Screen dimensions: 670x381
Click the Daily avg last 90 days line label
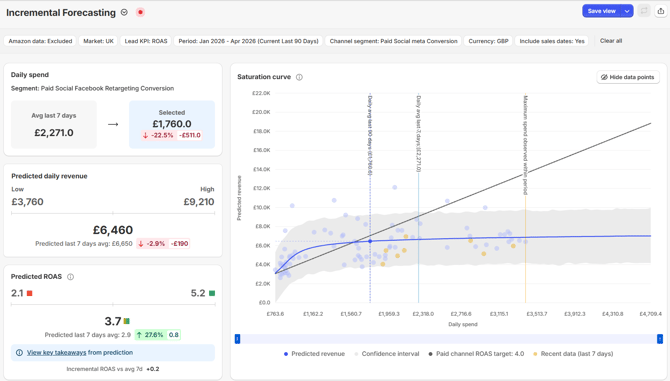pos(370,136)
